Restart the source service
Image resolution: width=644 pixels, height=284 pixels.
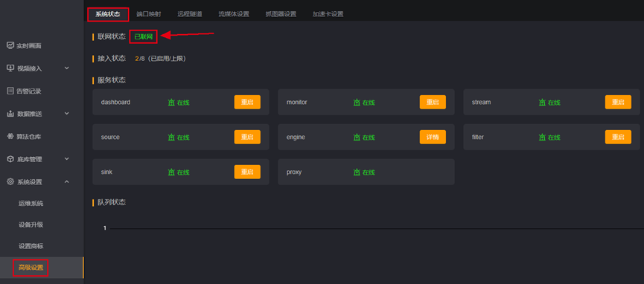point(247,137)
